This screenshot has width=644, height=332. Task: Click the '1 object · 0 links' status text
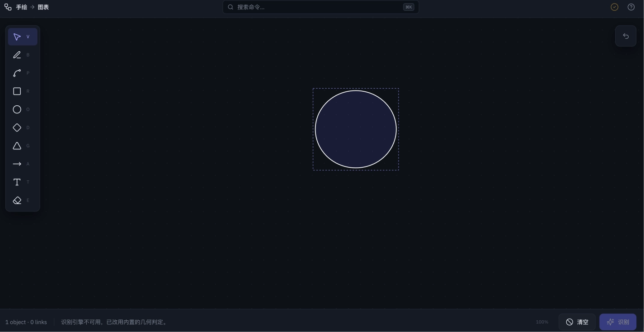26,322
